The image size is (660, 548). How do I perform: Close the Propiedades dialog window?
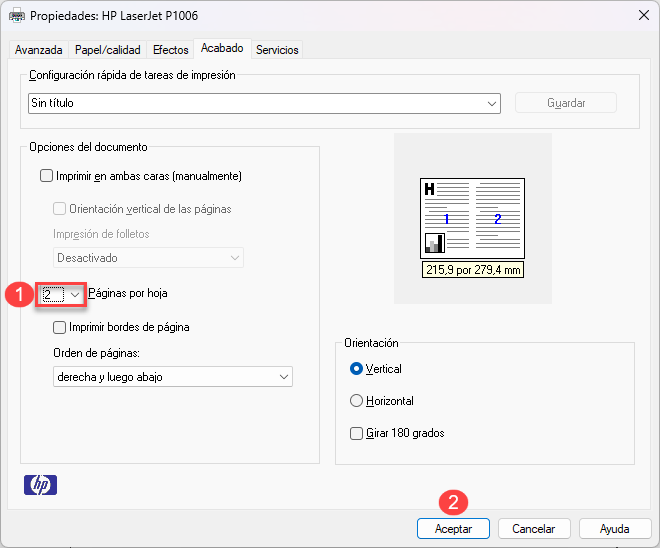644,16
